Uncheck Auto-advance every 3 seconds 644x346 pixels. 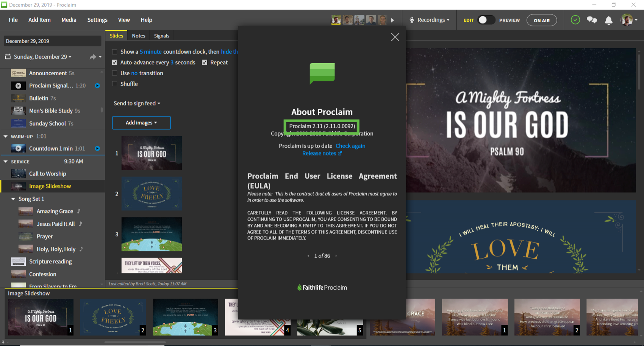(x=114, y=62)
